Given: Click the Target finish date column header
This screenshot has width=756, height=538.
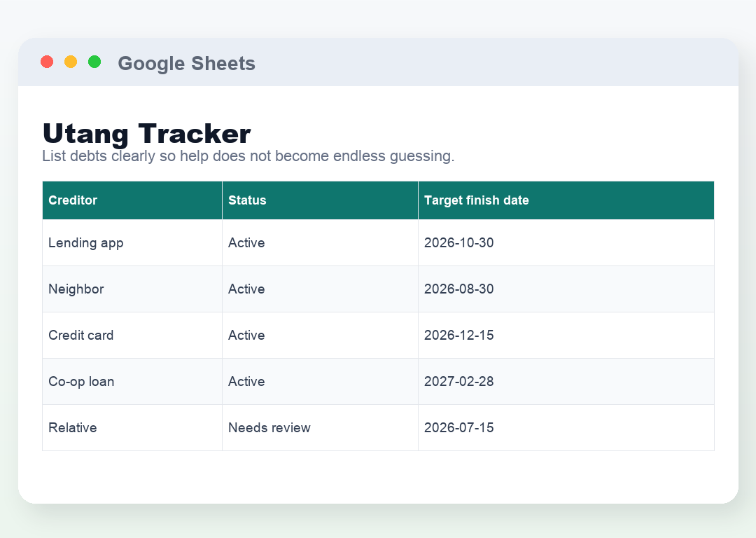Looking at the screenshot, I should tap(566, 200).
